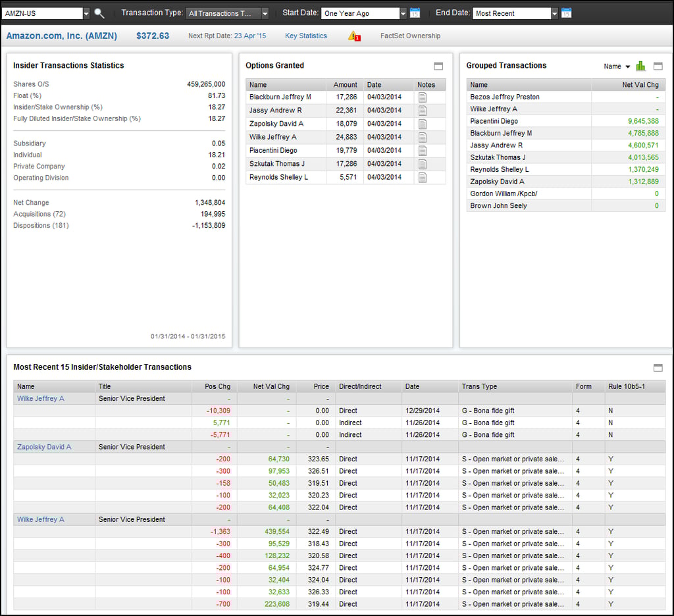
Task: Click Next Rpt Date 23 Apr '15
Action: click(x=227, y=36)
